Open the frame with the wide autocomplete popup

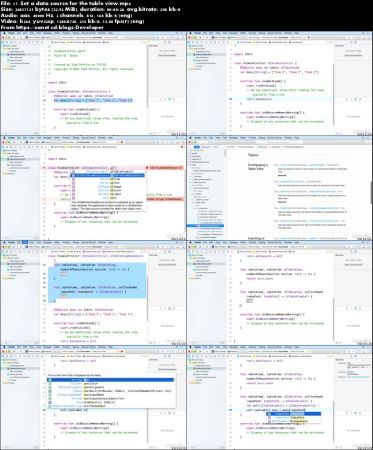93,397
